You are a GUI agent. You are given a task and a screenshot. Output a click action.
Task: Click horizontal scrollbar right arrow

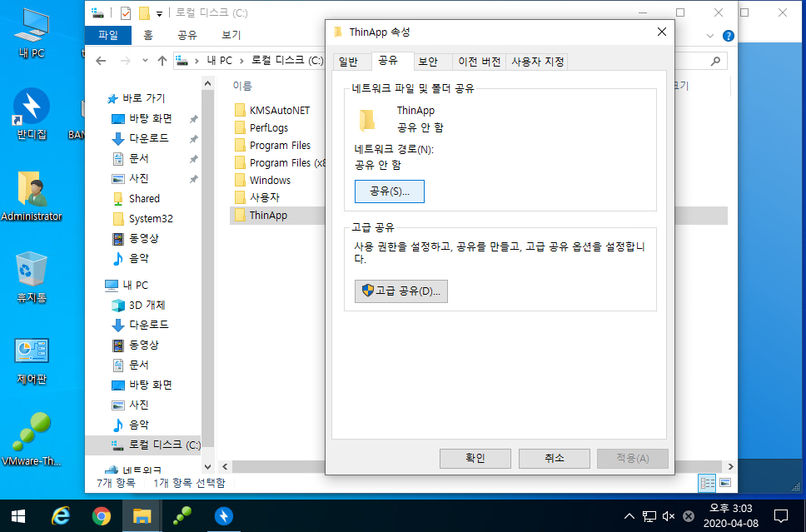click(730, 467)
